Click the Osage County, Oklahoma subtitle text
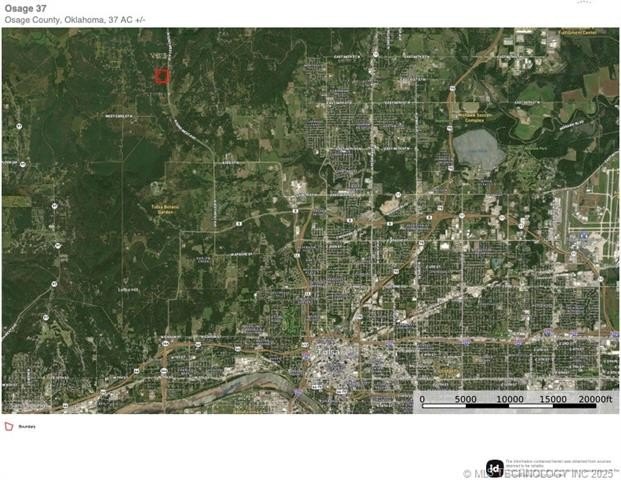 [x=74, y=19]
